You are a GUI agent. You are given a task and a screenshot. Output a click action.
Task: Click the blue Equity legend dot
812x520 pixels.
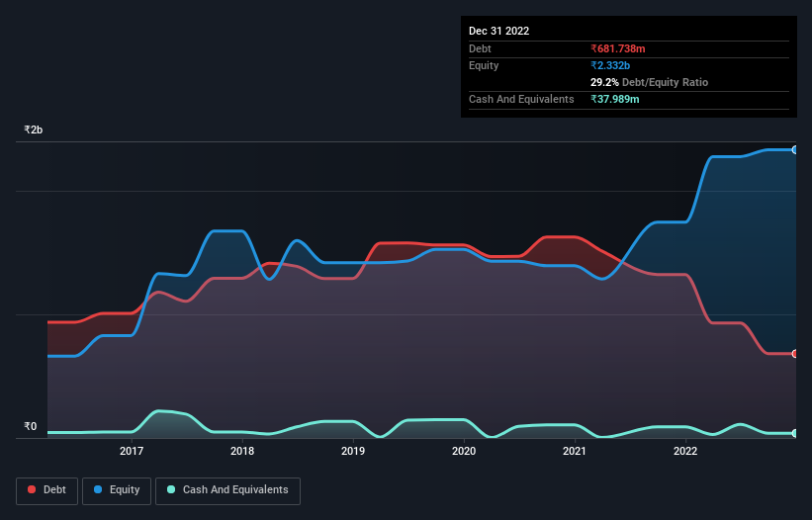click(x=98, y=489)
